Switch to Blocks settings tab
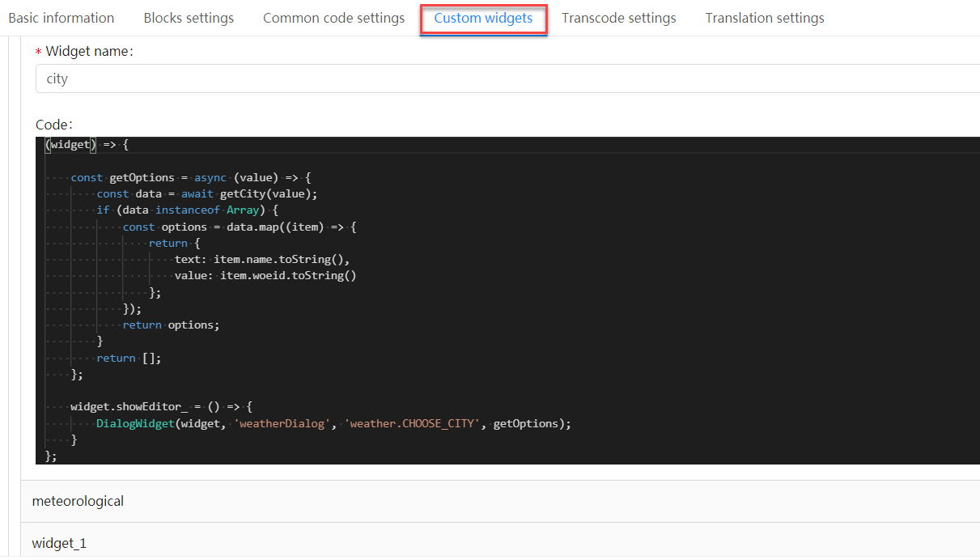This screenshot has width=980, height=560. click(x=189, y=18)
